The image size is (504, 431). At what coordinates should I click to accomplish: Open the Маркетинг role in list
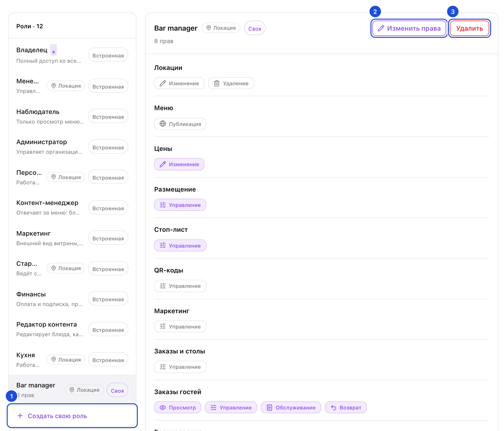tap(72, 238)
